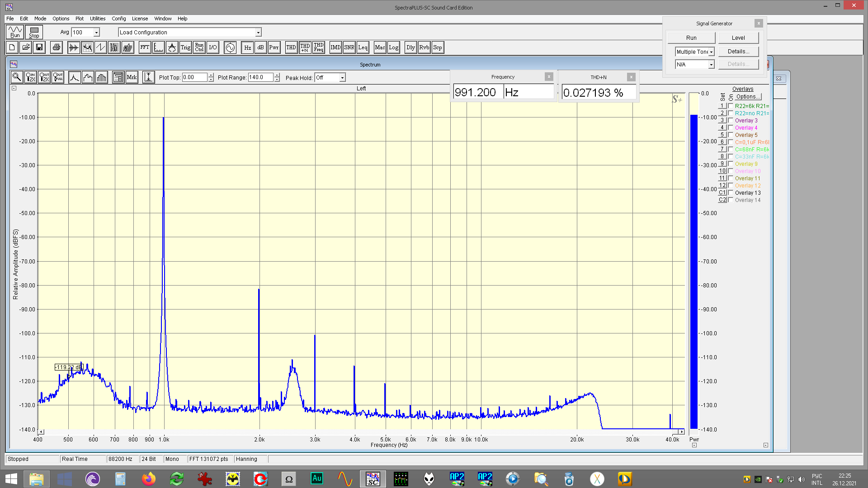Viewport: 868px width, 488px height.
Task: Open the Scaling settings icon
Action: click(x=158, y=47)
